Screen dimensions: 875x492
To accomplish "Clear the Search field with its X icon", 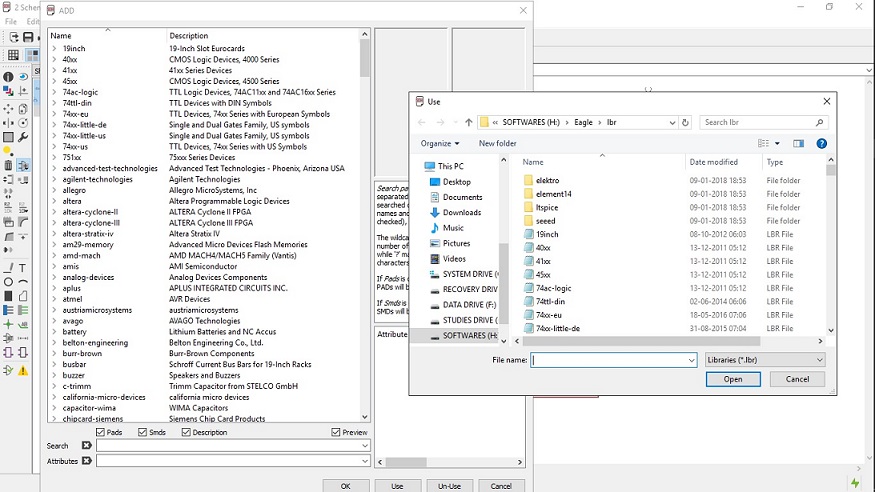I will coord(86,445).
